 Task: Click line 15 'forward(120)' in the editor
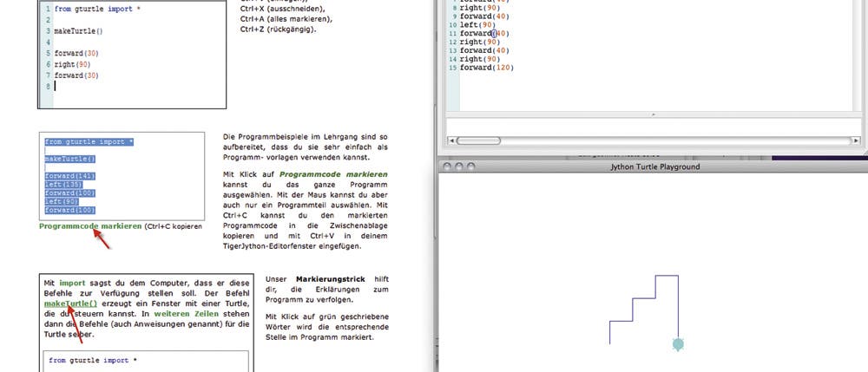pos(487,68)
